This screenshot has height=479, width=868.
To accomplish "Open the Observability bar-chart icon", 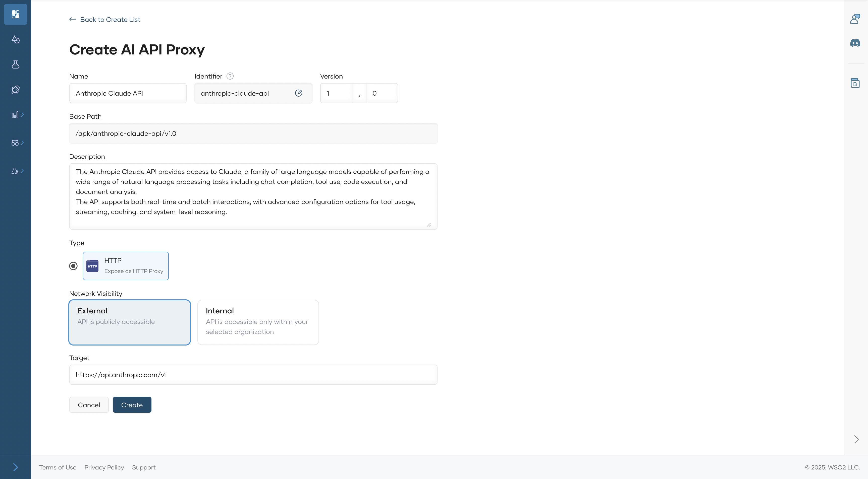I will (16, 114).
